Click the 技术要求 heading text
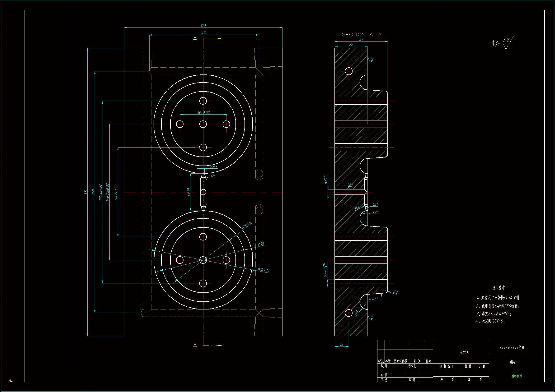This screenshot has height=392, width=555. [499, 288]
